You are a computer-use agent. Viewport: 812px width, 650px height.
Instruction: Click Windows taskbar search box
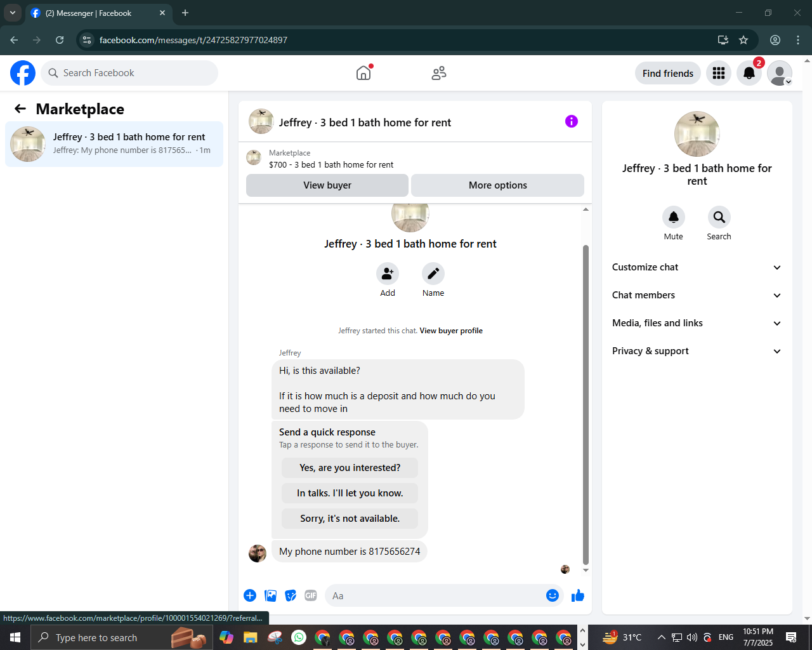point(122,637)
